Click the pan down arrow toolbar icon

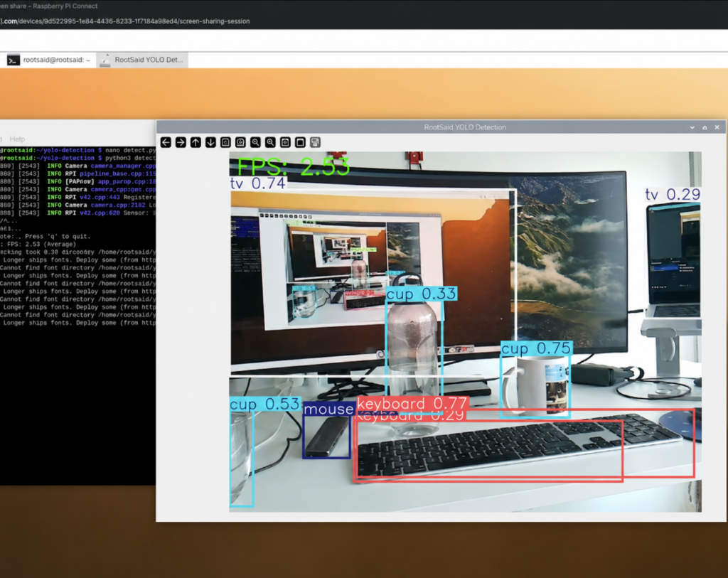click(210, 142)
